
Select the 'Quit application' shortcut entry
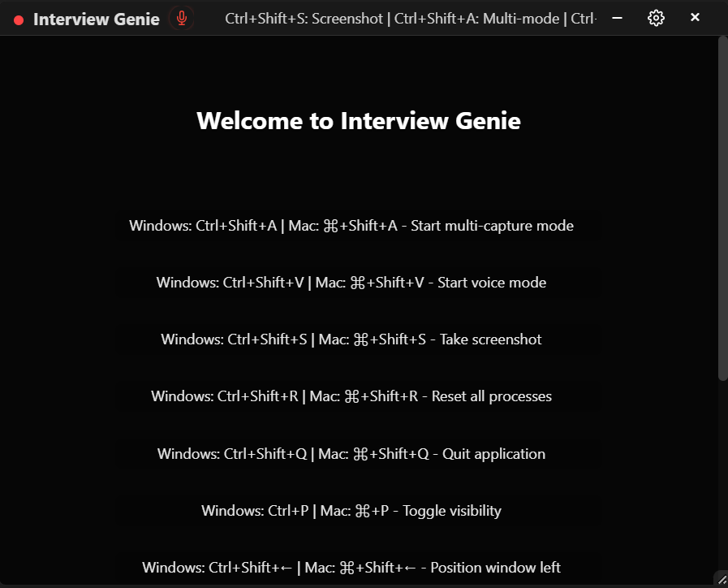(352, 453)
